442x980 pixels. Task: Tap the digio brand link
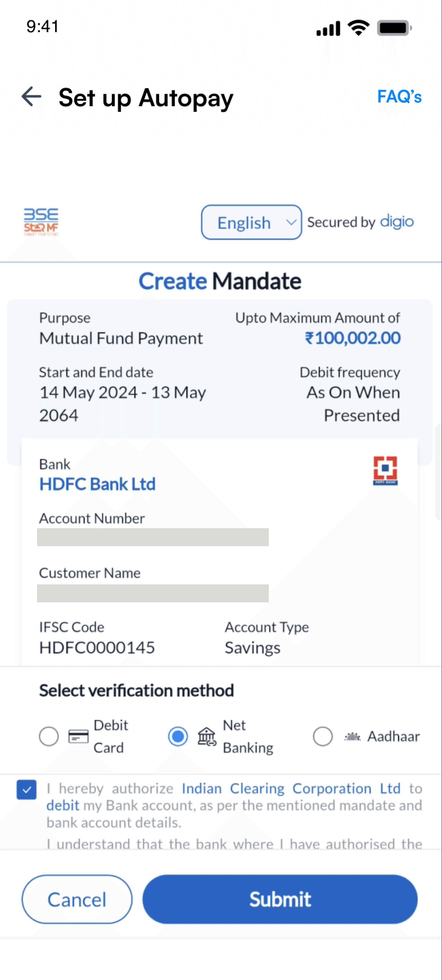(397, 221)
